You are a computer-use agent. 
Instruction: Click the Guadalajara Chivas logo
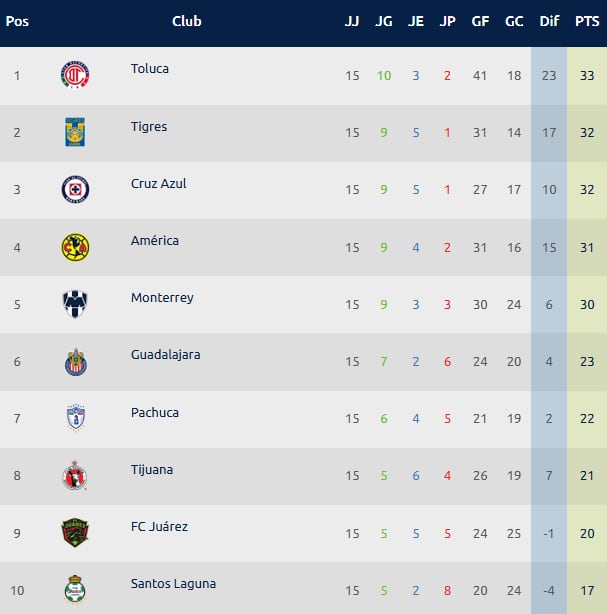tap(75, 361)
